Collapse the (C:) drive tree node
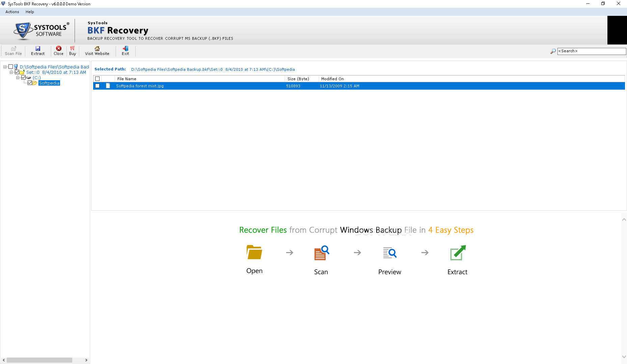 pos(18,78)
